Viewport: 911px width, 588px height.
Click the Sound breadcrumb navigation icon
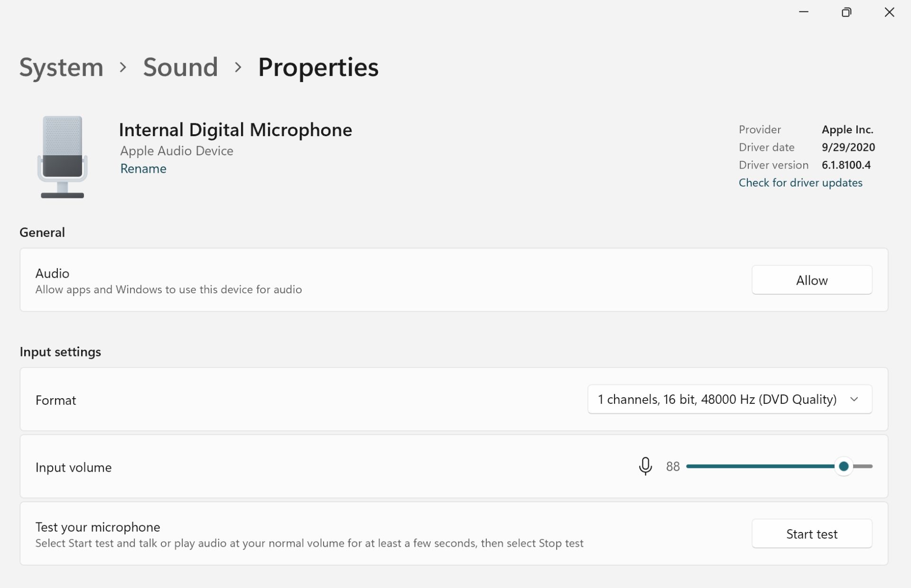(x=180, y=66)
